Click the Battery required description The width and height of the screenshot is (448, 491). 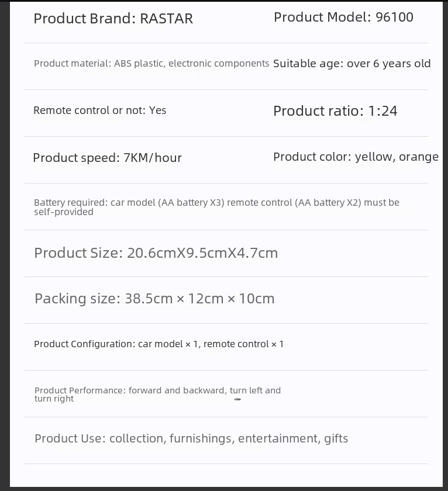tap(216, 203)
